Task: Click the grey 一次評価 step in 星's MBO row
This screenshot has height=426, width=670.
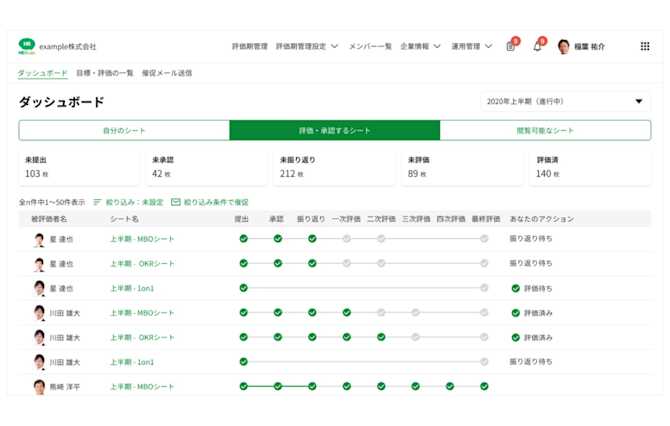Action: click(x=347, y=238)
